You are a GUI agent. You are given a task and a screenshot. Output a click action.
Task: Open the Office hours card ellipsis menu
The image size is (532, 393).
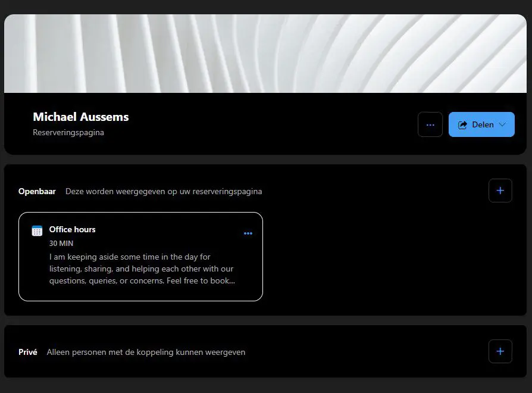click(248, 233)
